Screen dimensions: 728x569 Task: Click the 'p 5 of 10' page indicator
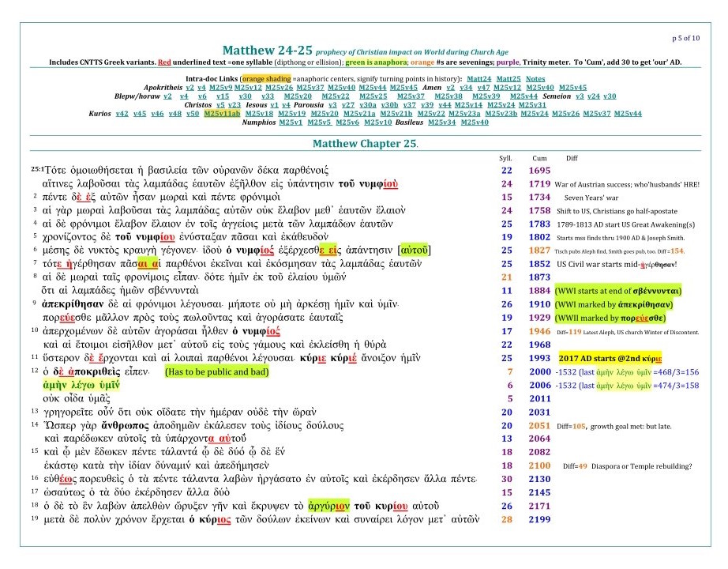(x=685, y=38)
